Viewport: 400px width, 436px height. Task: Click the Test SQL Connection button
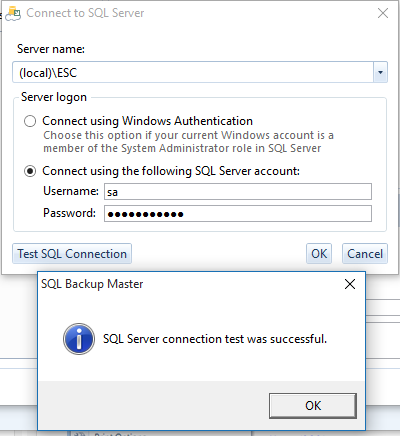tap(72, 254)
